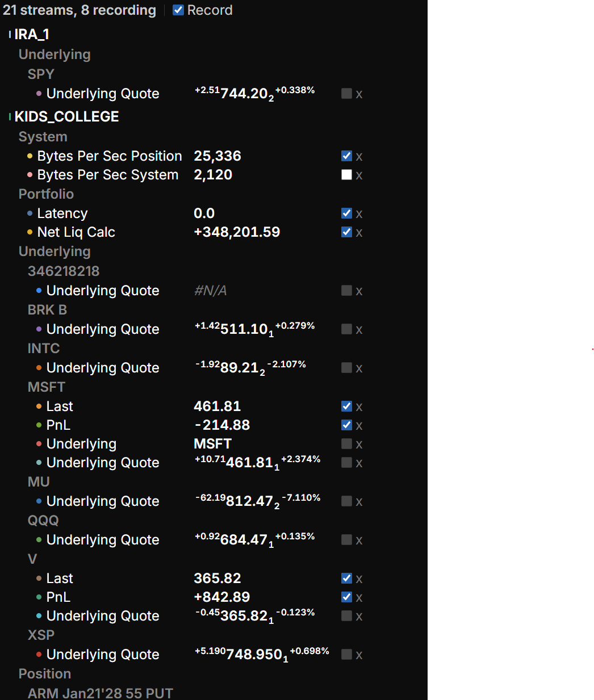This screenshot has height=700, width=594.
Task: Uncheck Net Liq Calc recording
Action: coord(346,232)
